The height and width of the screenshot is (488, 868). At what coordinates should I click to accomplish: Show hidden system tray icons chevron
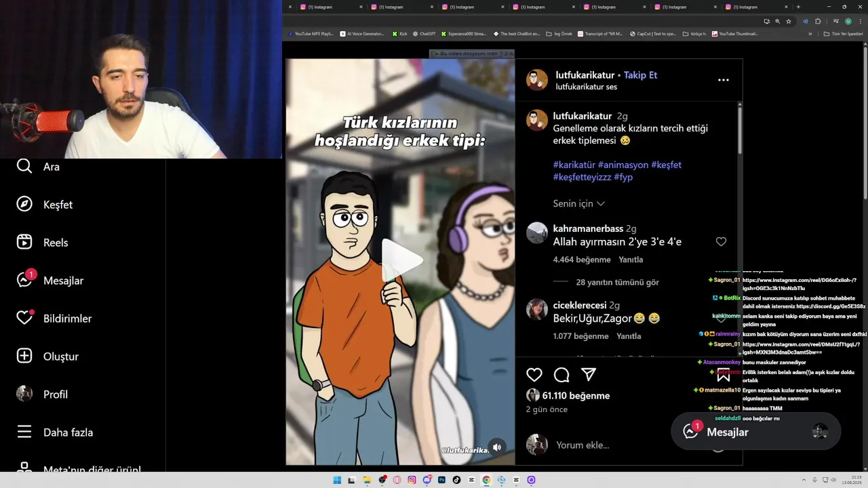(x=804, y=480)
